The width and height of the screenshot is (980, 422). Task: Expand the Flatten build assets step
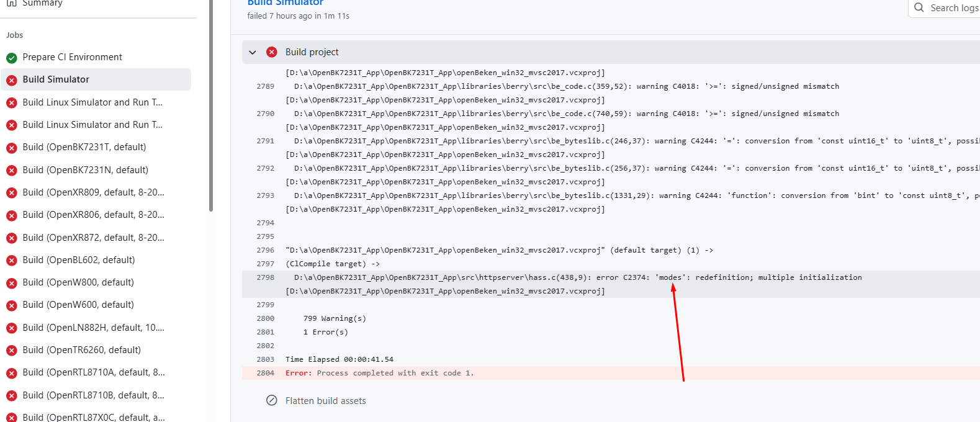(325, 401)
